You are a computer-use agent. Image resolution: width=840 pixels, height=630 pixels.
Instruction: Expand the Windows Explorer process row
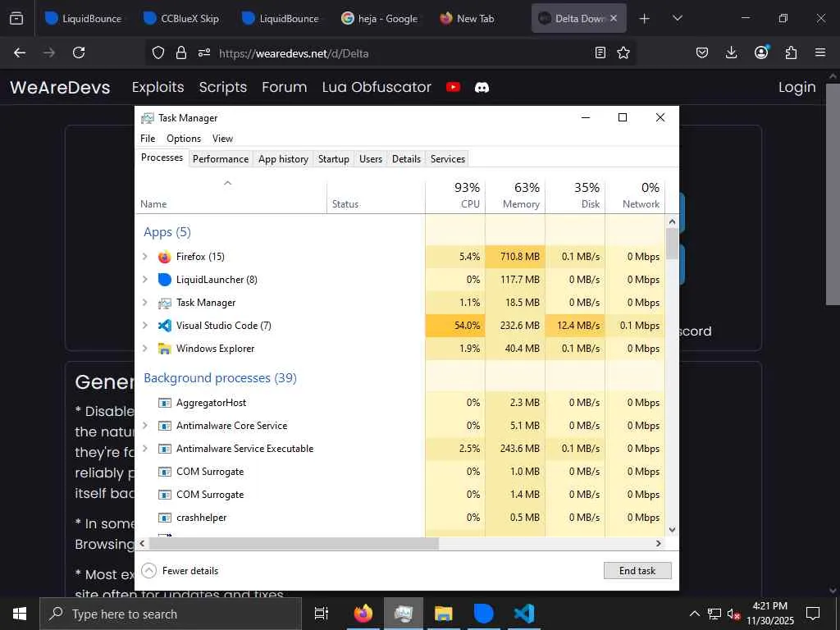(144, 348)
